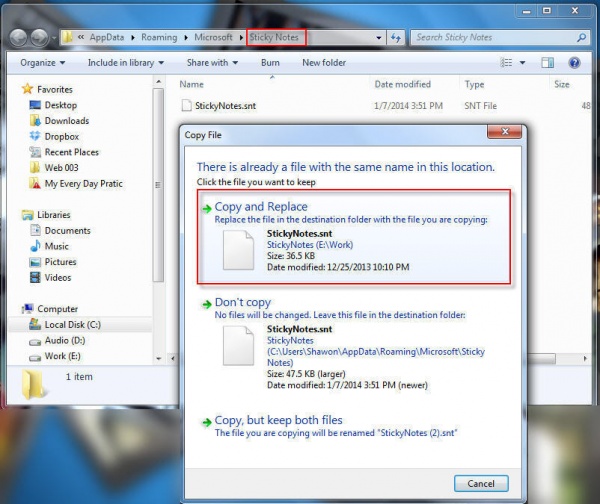
Task: Click the Microsoft breadcrumb segment
Action: click(x=213, y=37)
